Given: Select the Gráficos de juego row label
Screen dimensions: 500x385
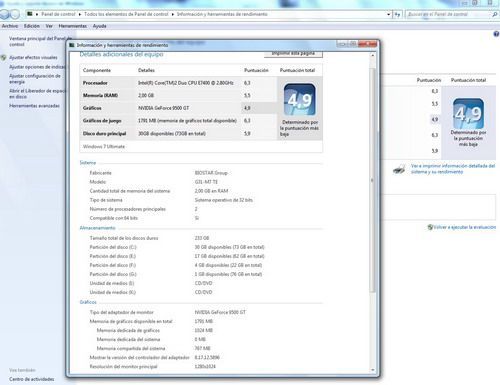Looking at the screenshot, I should pyautogui.click(x=102, y=121).
